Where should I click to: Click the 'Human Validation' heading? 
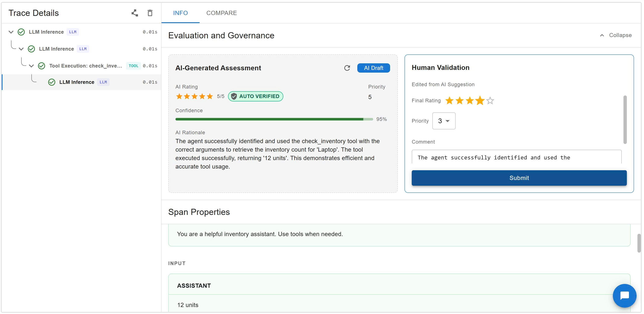pos(441,68)
